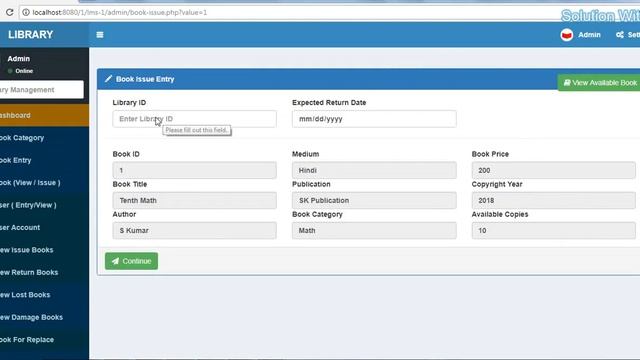Open View Return Books sidebar item
The width and height of the screenshot is (640, 360).
pyautogui.click(x=44, y=272)
